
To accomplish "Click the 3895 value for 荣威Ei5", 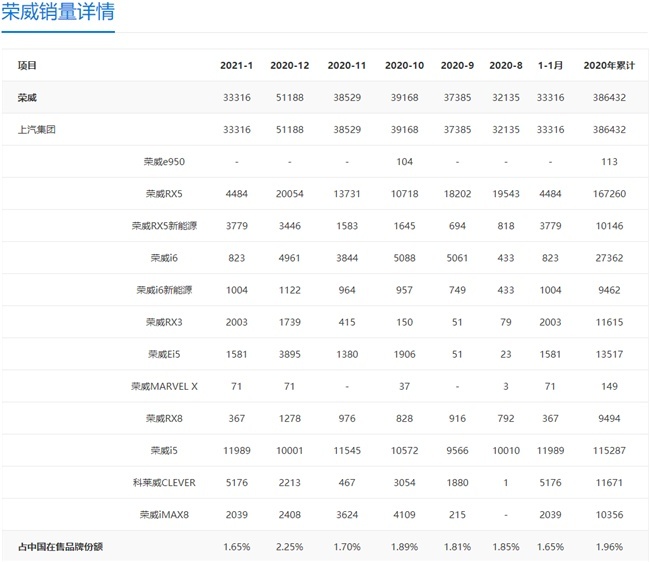I will [289, 354].
